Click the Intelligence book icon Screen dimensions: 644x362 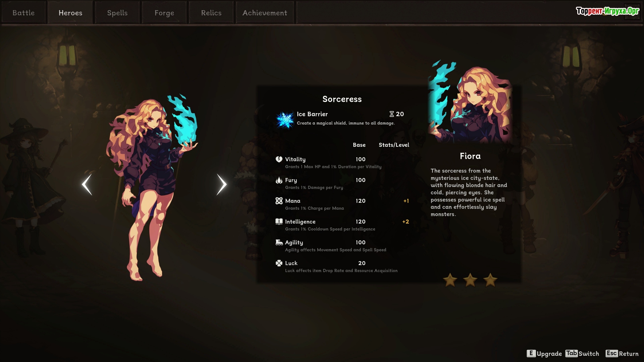point(279,222)
